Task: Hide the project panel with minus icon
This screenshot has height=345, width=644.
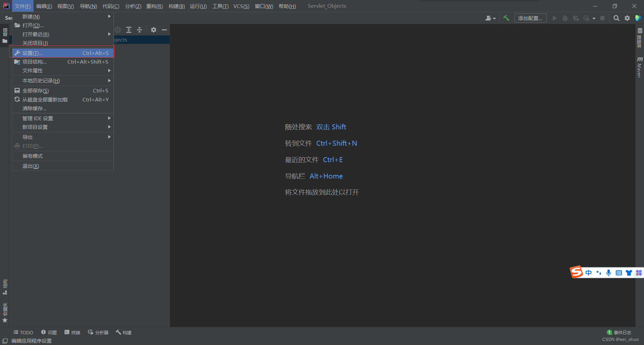Action: pos(164,30)
